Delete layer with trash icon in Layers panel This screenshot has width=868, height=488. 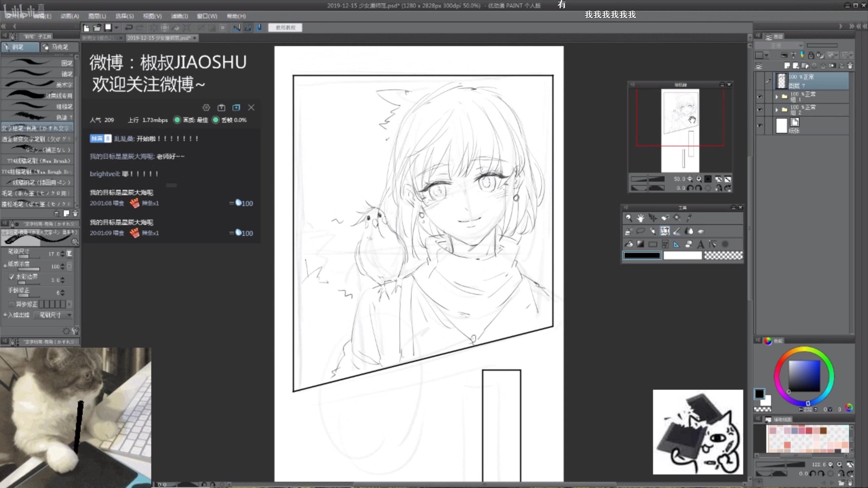point(850,66)
